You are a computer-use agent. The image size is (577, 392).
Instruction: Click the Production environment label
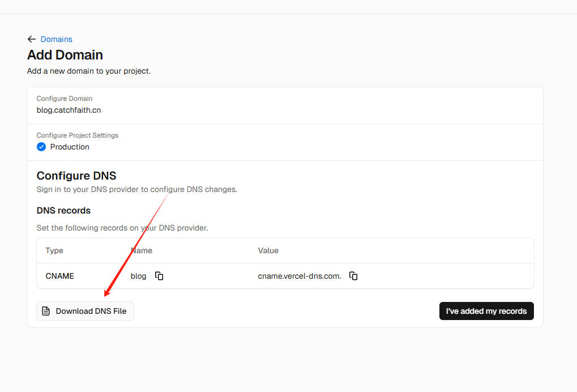[x=70, y=147]
